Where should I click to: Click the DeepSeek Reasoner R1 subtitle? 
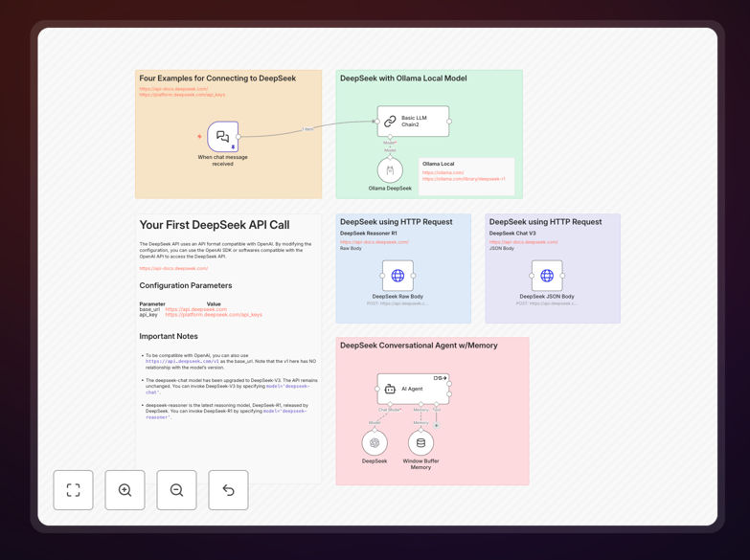tap(369, 234)
